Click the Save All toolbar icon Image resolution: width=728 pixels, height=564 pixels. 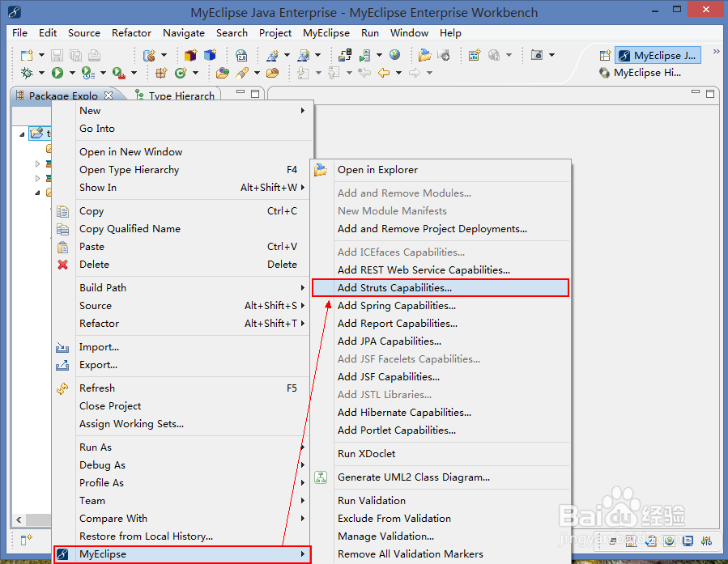pos(75,55)
